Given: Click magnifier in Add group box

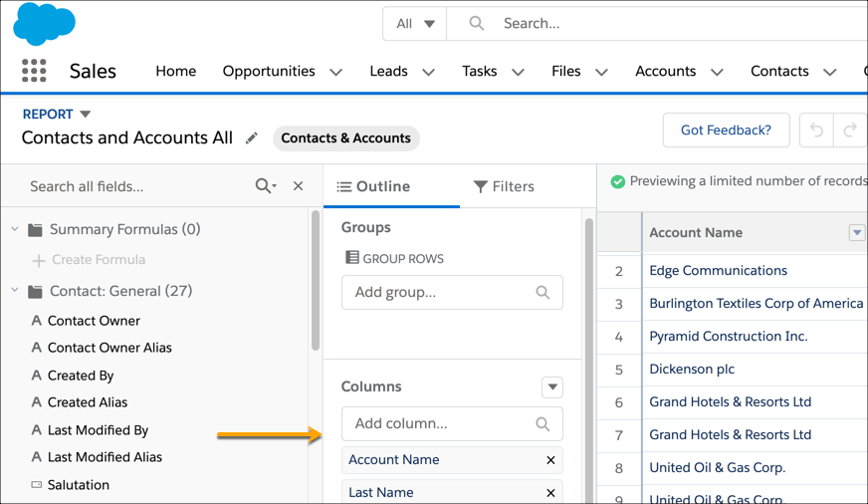Looking at the screenshot, I should (542, 293).
